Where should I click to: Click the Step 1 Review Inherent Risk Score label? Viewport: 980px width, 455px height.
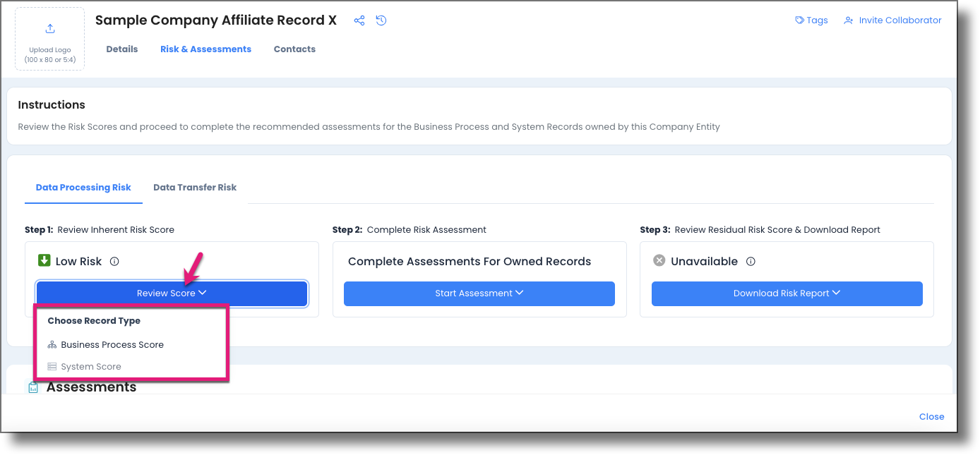100,230
